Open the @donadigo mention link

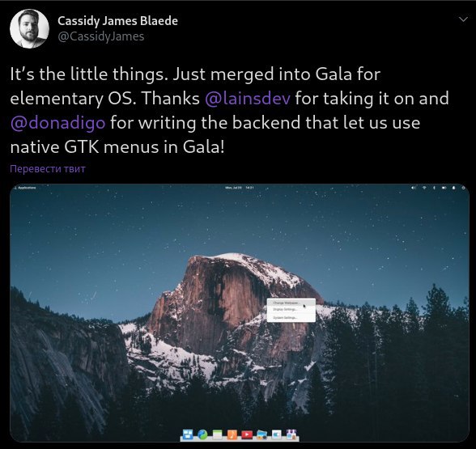click(58, 123)
